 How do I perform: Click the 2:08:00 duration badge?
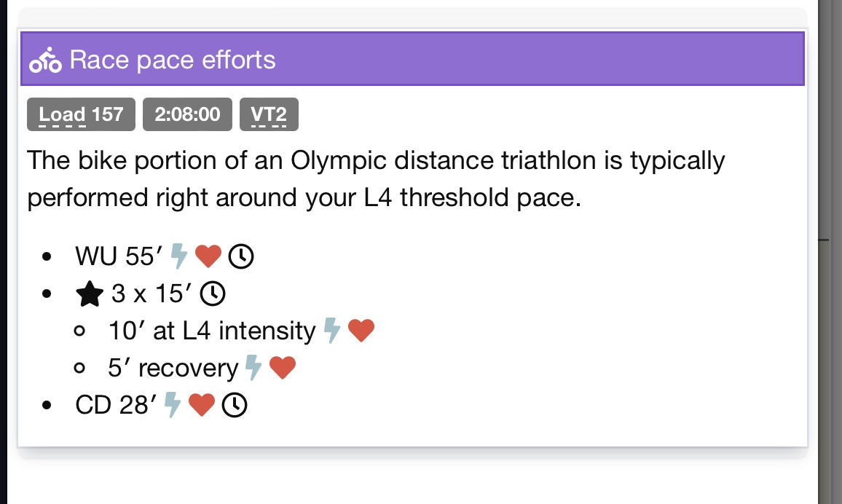187,114
